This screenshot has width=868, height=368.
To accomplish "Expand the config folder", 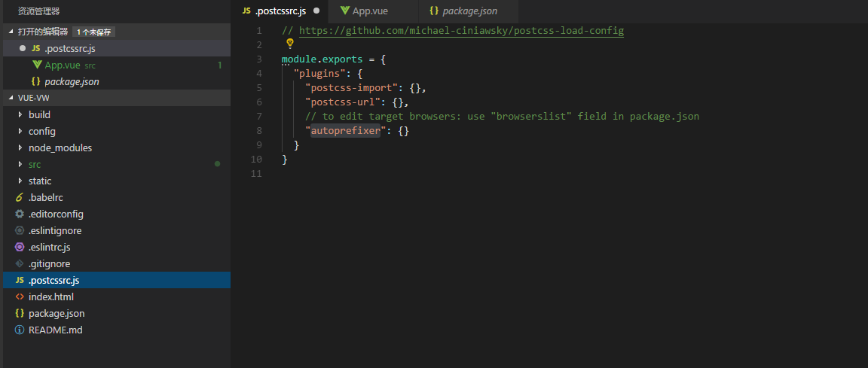I will click(x=20, y=131).
